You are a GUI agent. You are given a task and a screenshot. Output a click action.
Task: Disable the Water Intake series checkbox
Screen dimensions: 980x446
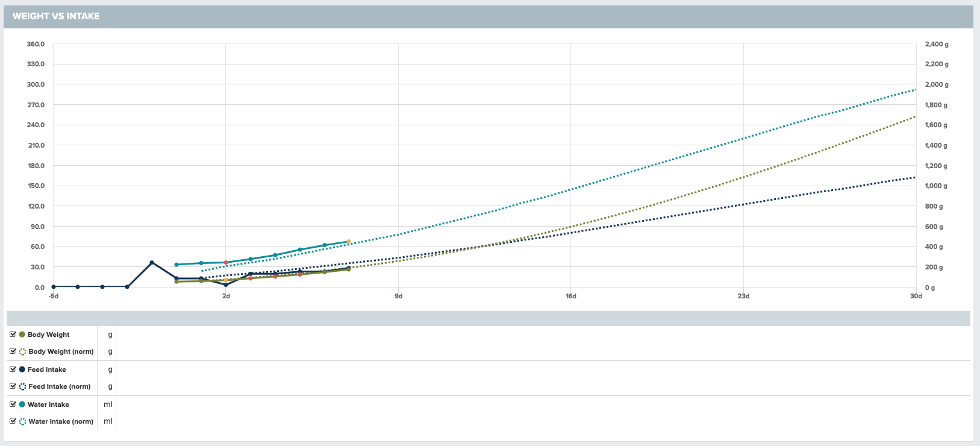point(13,404)
